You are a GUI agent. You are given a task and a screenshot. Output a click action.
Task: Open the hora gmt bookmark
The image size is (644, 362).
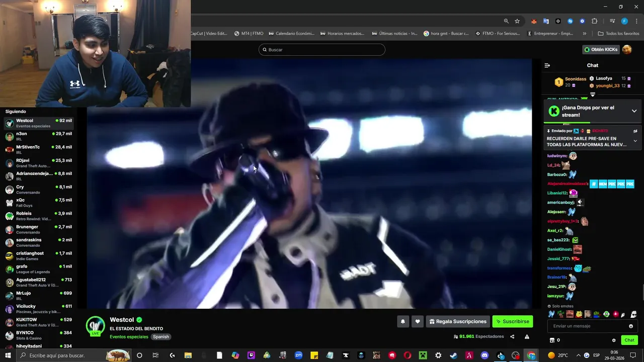tap(446, 34)
